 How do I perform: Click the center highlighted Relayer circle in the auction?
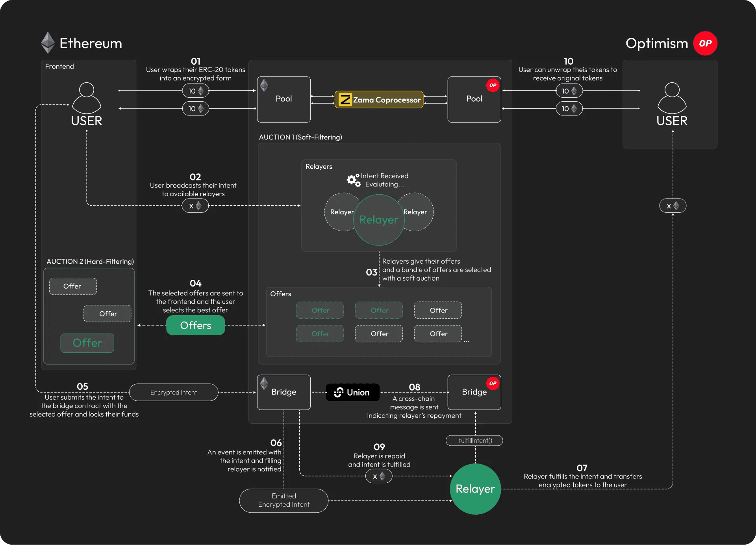[x=379, y=220]
